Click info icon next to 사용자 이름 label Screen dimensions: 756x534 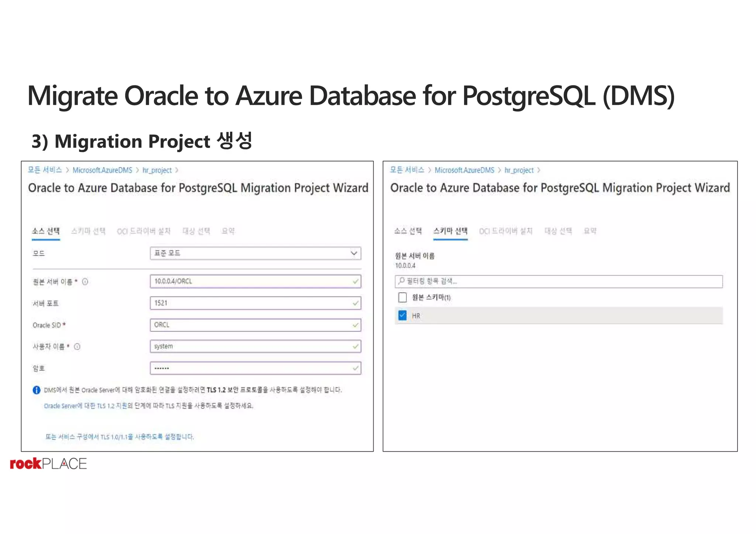point(77,347)
